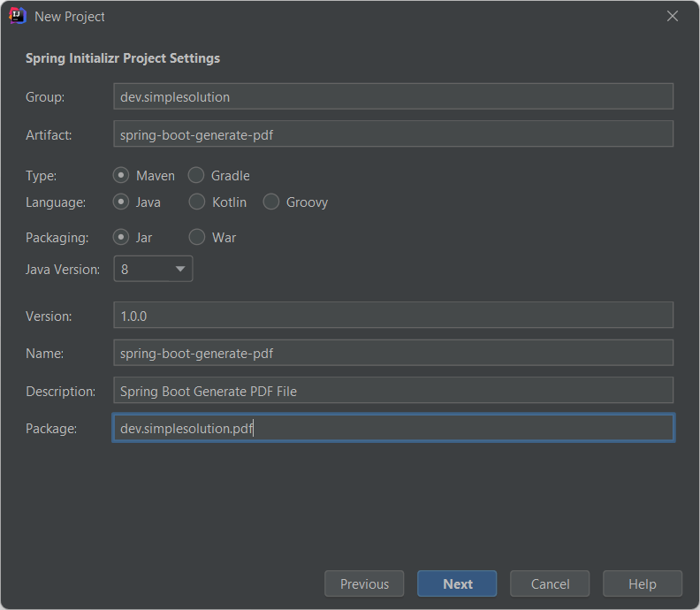Click the Description label
The height and width of the screenshot is (610, 700).
pos(61,392)
